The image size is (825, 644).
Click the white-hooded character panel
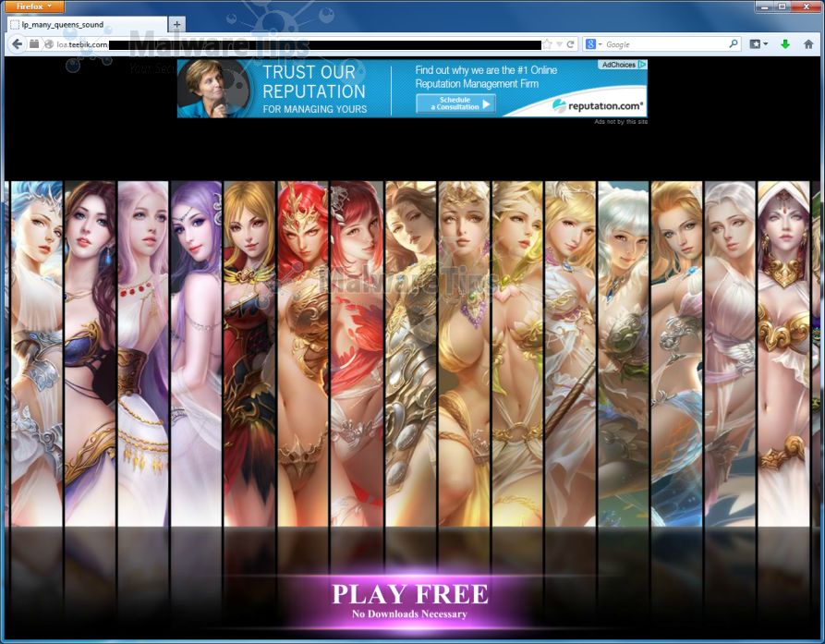coord(783,354)
